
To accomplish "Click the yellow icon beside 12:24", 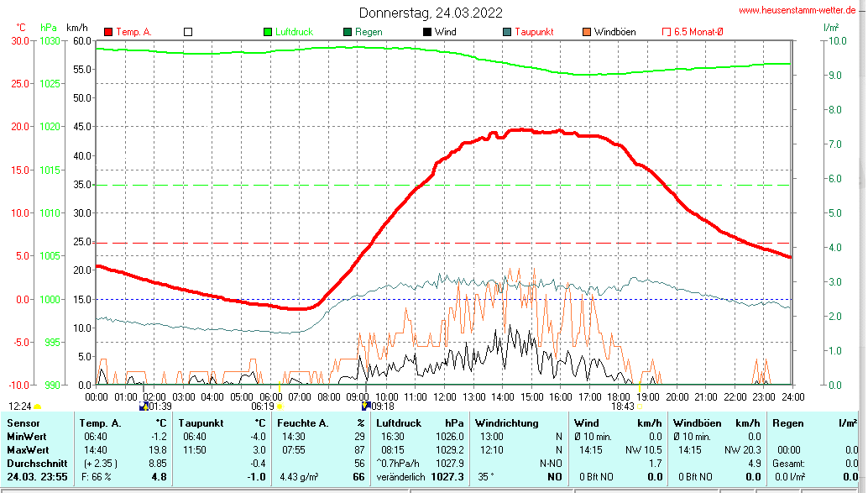I will (x=38, y=406).
